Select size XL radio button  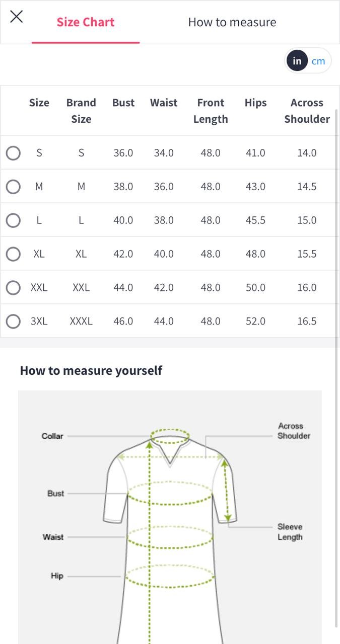[x=13, y=254]
